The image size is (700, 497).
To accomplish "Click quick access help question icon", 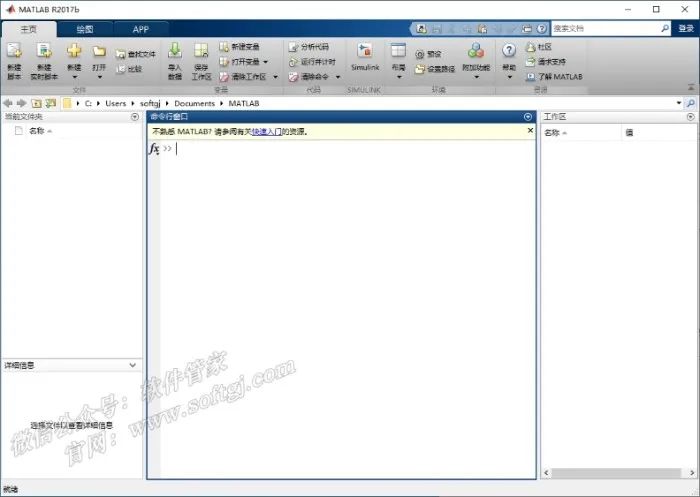I will pos(542,29).
